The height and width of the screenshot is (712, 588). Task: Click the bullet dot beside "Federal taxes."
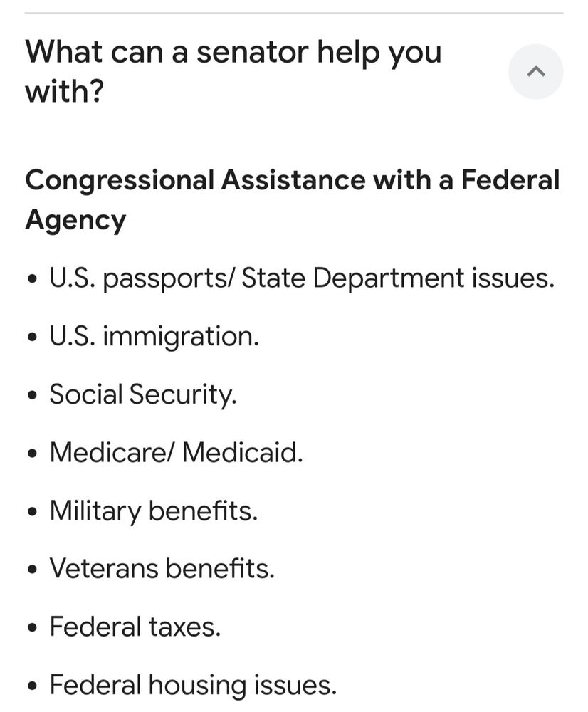[x=32, y=629]
